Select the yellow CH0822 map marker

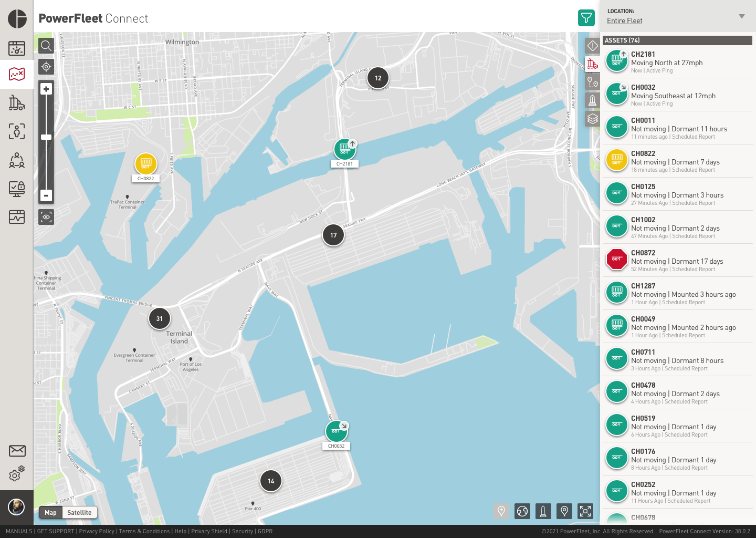click(146, 163)
